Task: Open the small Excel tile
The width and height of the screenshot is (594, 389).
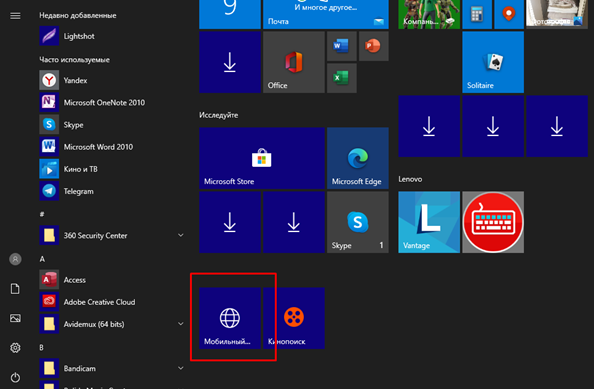Action: click(341, 78)
